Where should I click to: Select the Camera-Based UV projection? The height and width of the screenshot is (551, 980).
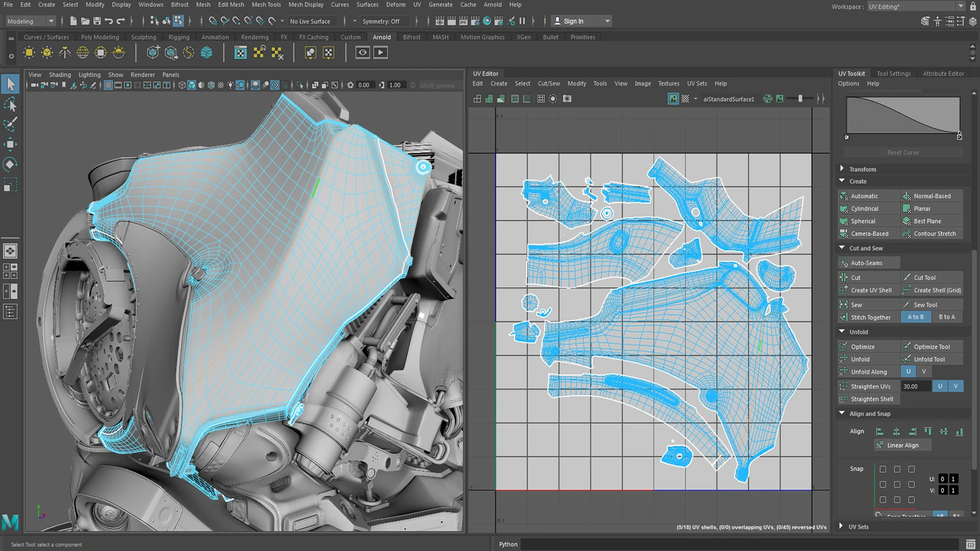coord(870,233)
